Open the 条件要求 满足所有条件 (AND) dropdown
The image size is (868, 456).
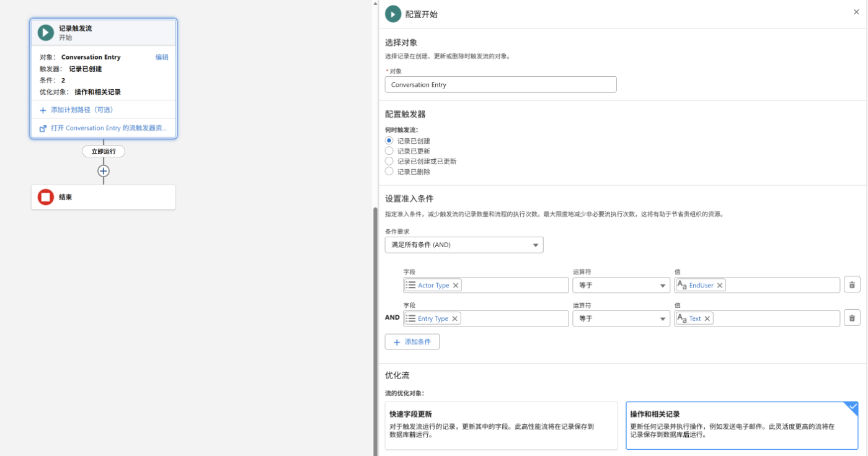pyautogui.click(x=464, y=245)
